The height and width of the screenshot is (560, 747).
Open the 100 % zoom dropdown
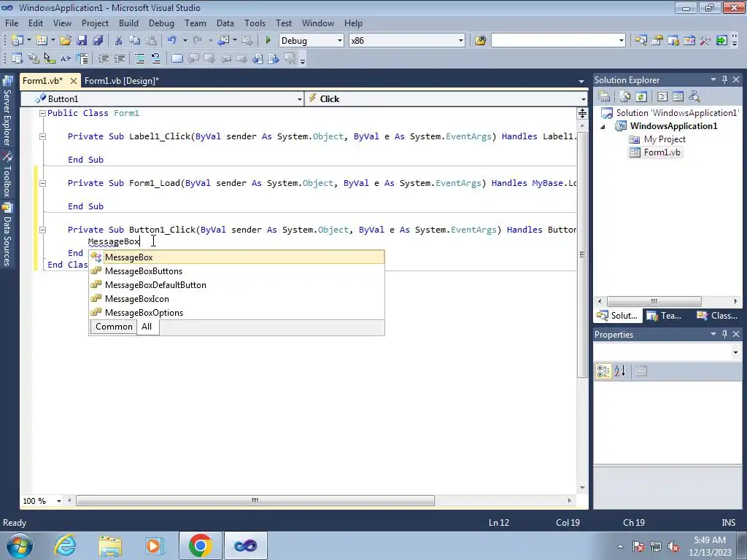58,501
